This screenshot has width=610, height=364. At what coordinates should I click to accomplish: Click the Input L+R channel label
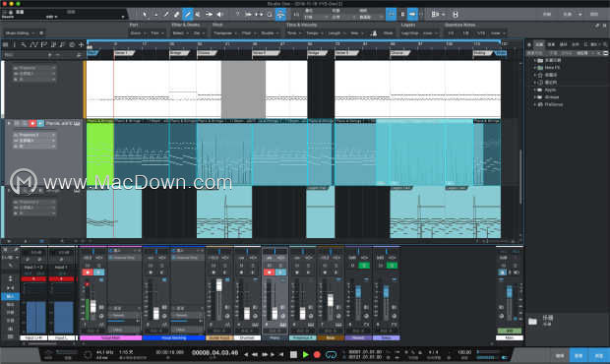(x=33, y=338)
